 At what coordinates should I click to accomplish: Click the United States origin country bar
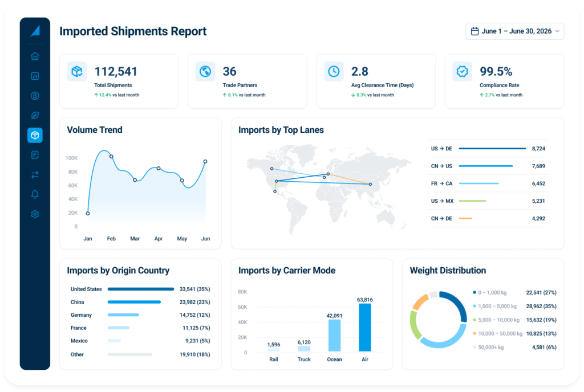click(x=141, y=289)
